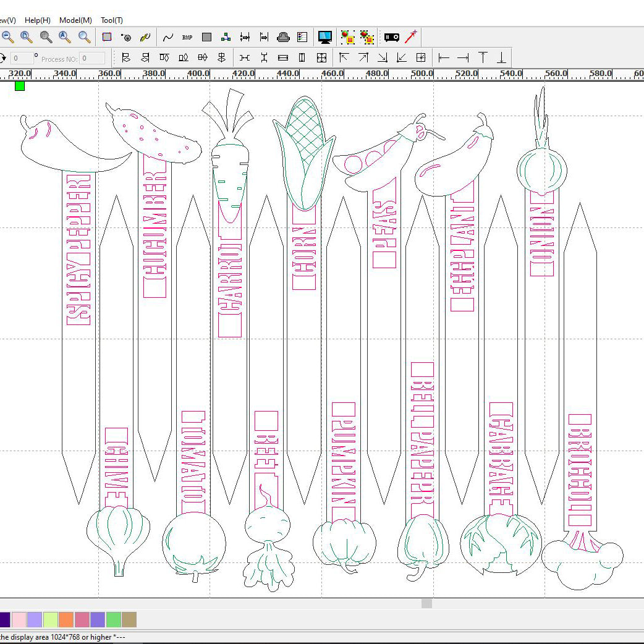This screenshot has width=644, height=644.
Task: Select the curve smoothing wavy line icon
Action: [x=168, y=37]
